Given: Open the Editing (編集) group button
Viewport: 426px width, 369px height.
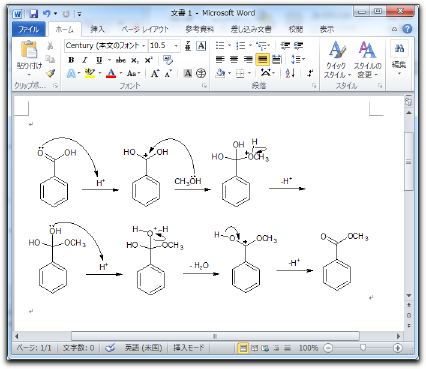Looking at the screenshot, I should [399, 57].
